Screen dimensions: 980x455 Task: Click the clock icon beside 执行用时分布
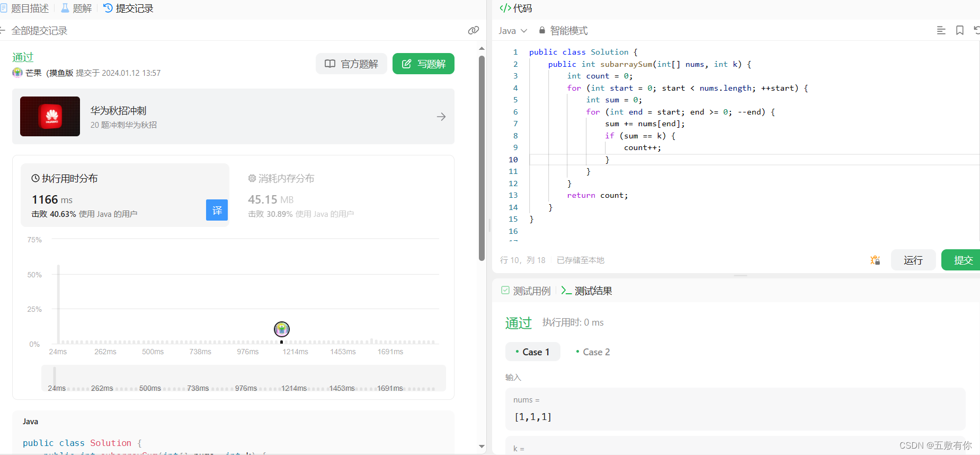pos(35,178)
